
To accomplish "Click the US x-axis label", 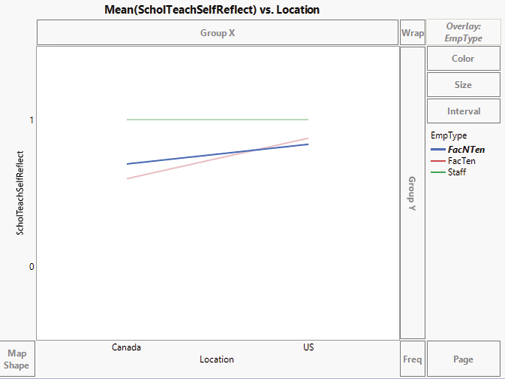I will 308,347.
